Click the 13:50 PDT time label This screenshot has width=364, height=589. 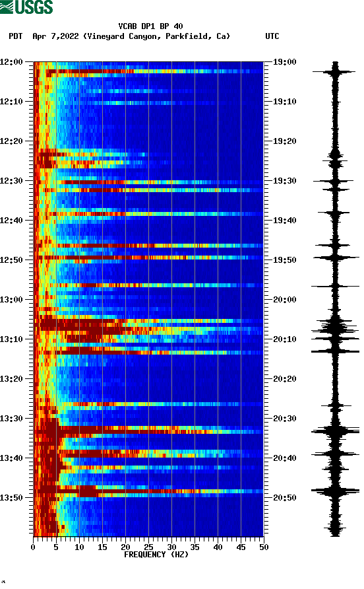(x=11, y=498)
